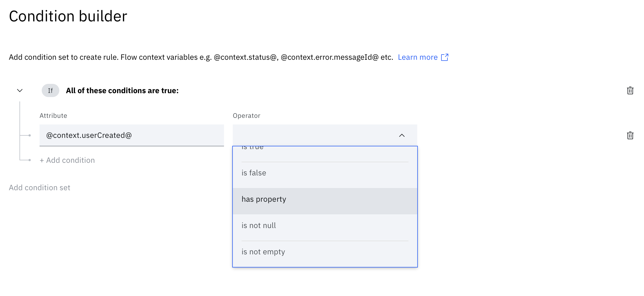Collapse the condition set with chevron
This screenshot has height=296, width=644.
point(20,90)
